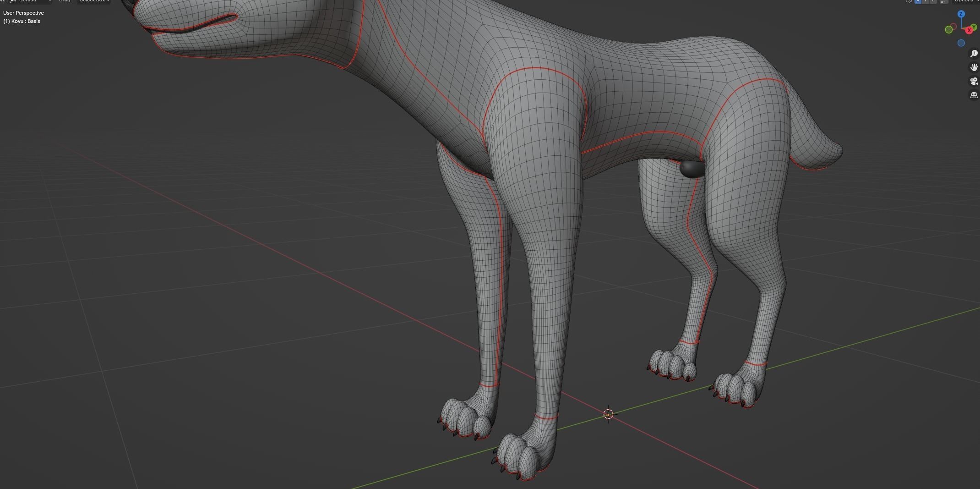The image size is (980, 489).
Task: Click the negative Z blue gizmo circle
Action: pyautogui.click(x=961, y=43)
